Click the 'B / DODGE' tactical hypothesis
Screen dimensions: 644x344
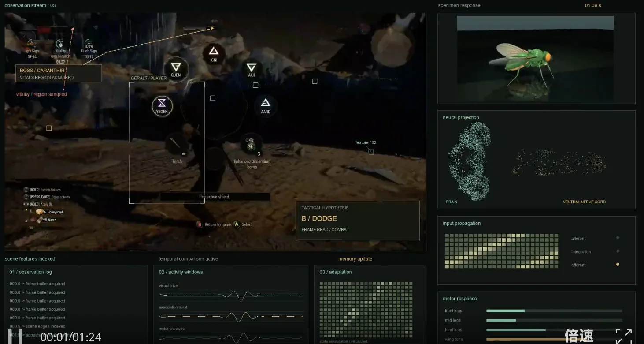(319, 218)
